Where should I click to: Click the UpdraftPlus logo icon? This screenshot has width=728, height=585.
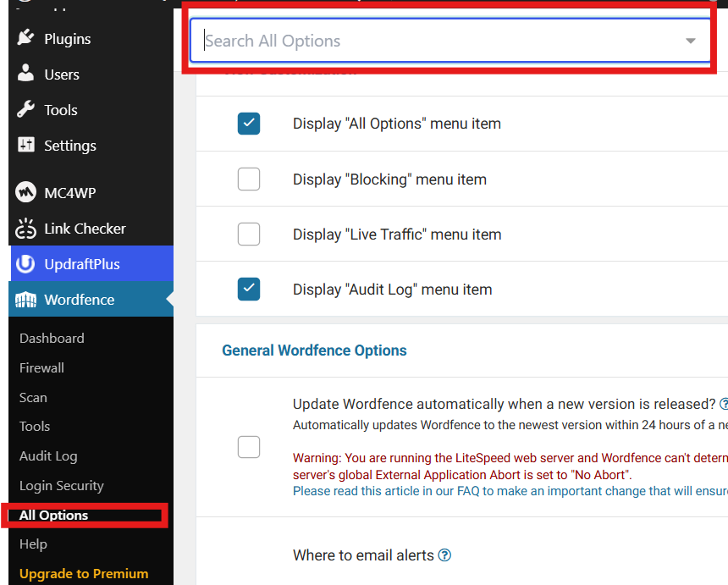(25, 263)
